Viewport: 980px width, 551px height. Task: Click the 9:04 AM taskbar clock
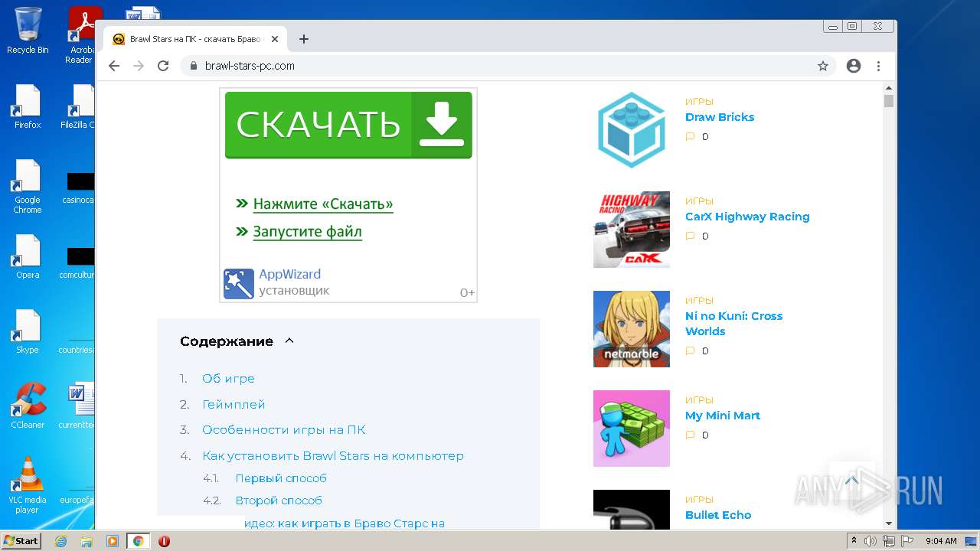941,541
